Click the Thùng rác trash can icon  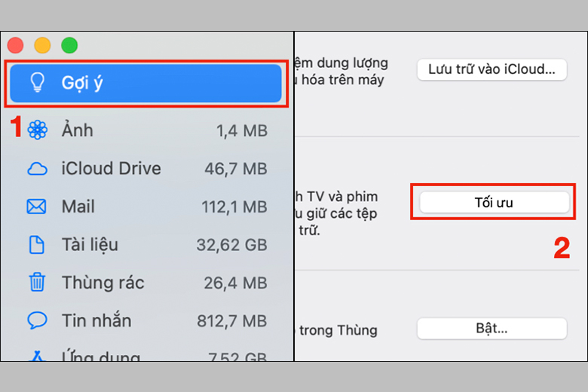(x=37, y=282)
